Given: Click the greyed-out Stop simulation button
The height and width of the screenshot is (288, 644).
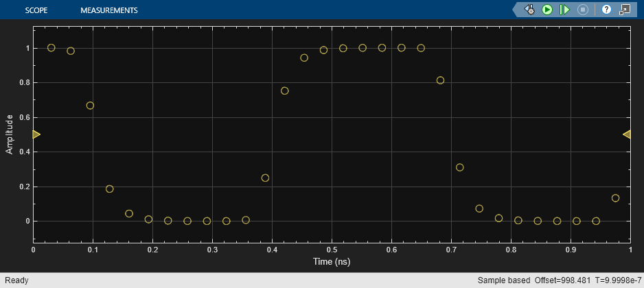Looking at the screenshot, I should 583,10.
